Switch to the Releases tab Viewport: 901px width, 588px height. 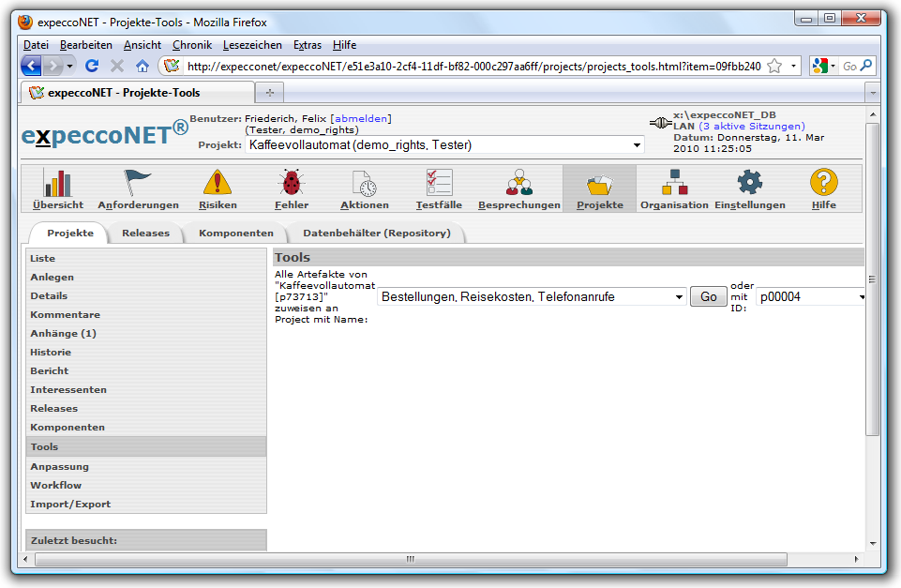click(x=145, y=233)
